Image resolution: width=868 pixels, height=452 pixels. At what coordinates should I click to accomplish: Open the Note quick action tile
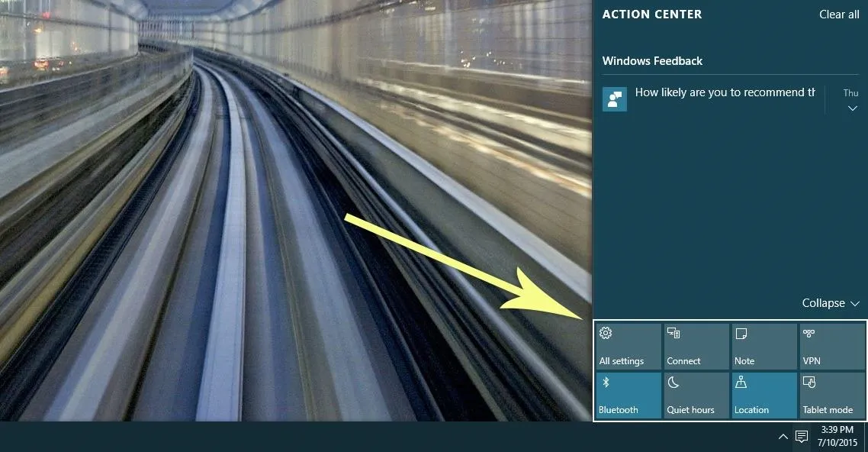tap(764, 346)
